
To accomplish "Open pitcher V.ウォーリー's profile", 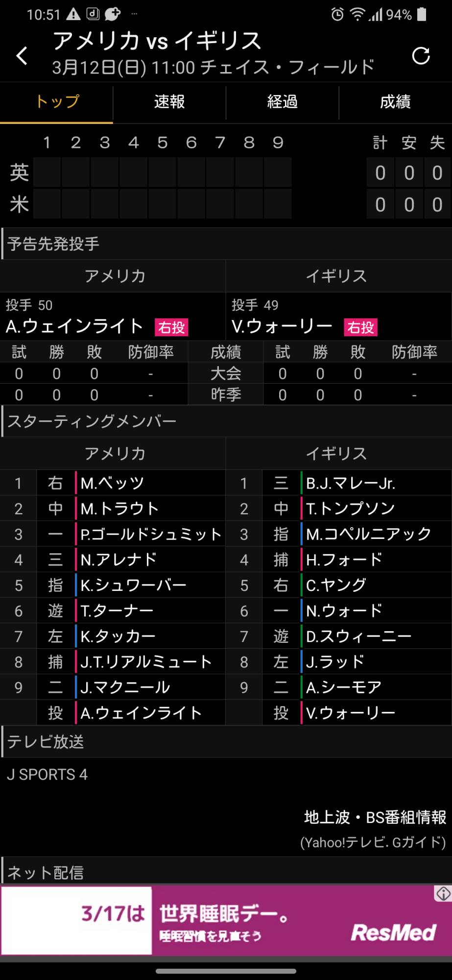I will [282, 326].
